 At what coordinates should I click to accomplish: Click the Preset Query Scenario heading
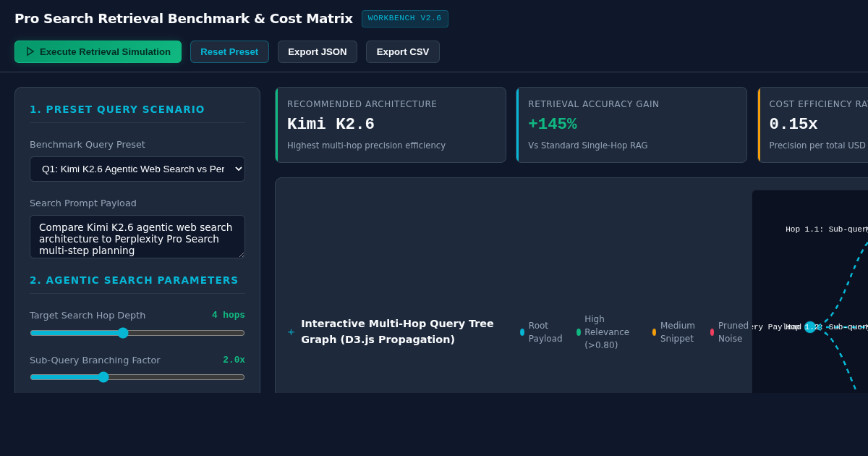117,109
